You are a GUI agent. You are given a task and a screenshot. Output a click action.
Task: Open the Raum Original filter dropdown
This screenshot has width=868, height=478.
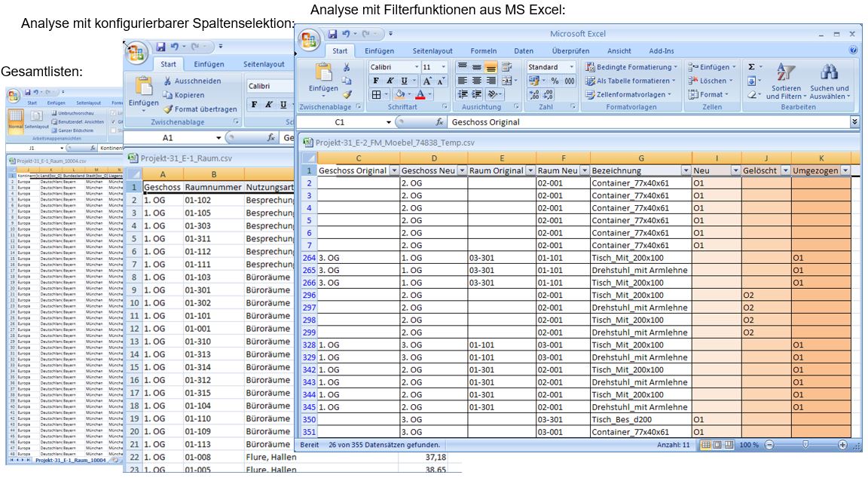[x=530, y=170]
